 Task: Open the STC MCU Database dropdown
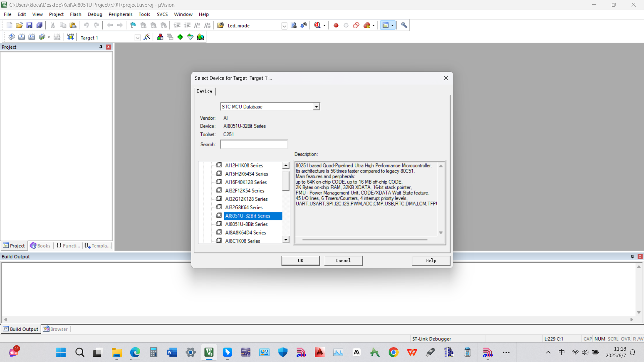(316, 107)
